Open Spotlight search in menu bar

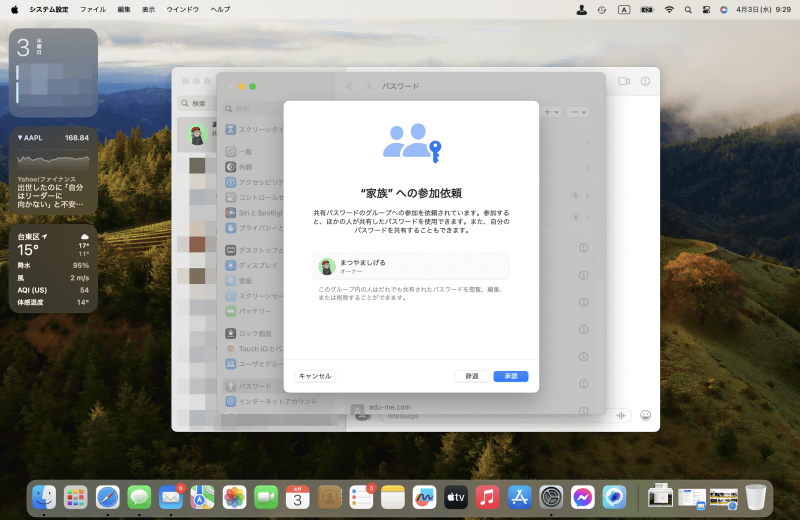point(688,9)
